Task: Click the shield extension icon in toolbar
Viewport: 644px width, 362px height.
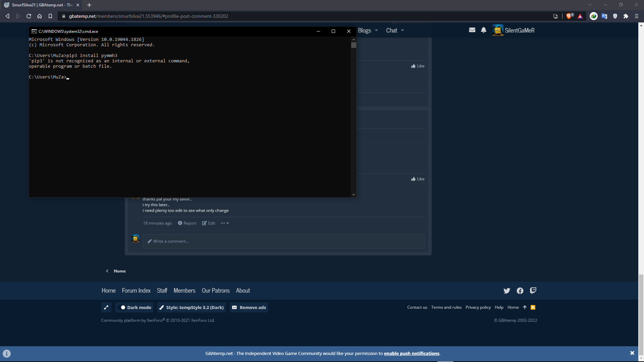Action: (x=615, y=16)
